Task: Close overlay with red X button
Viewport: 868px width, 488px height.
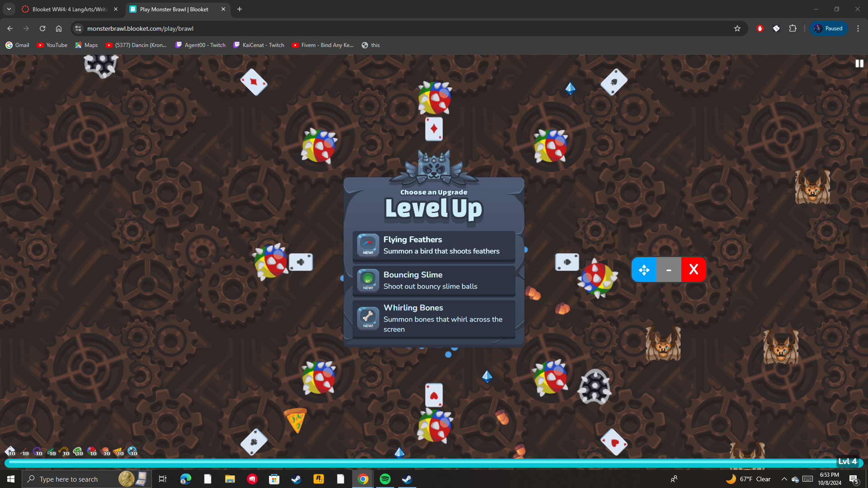Action: [x=693, y=270]
